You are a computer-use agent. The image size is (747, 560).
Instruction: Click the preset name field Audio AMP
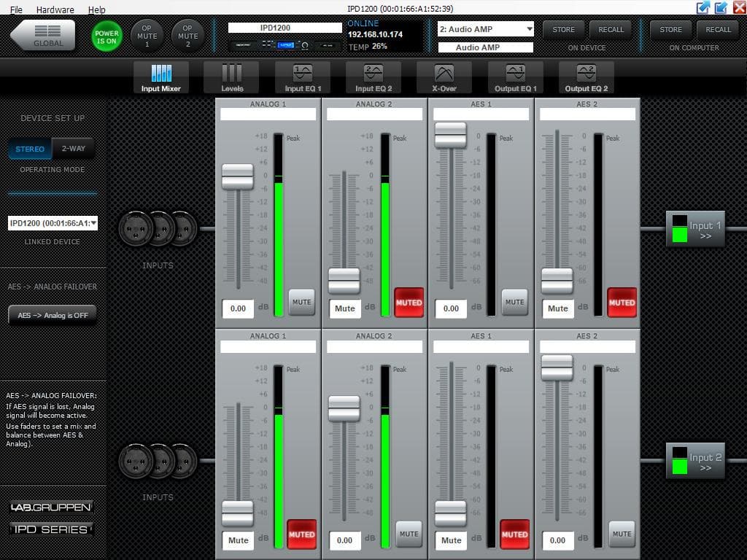(485, 47)
